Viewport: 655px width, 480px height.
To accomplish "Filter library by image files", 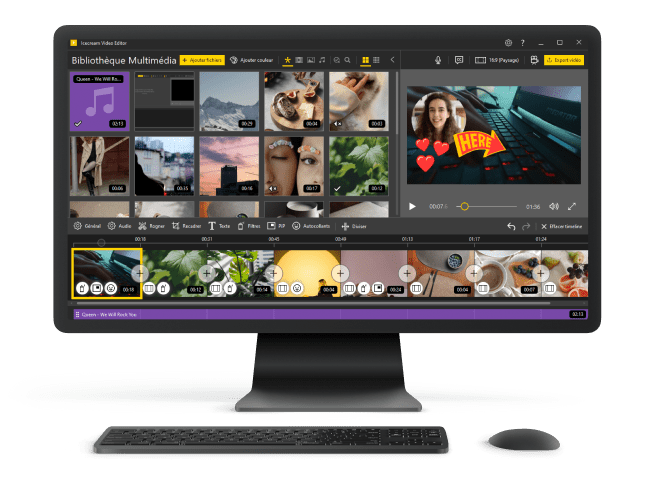I will tap(311, 60).
